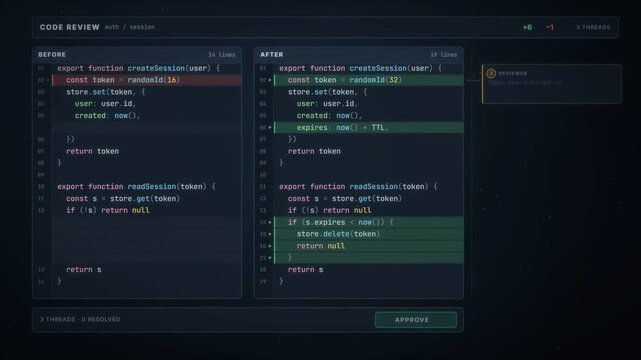
Task: Click the red -1 deletions count
Action: [x=550, y=27]
